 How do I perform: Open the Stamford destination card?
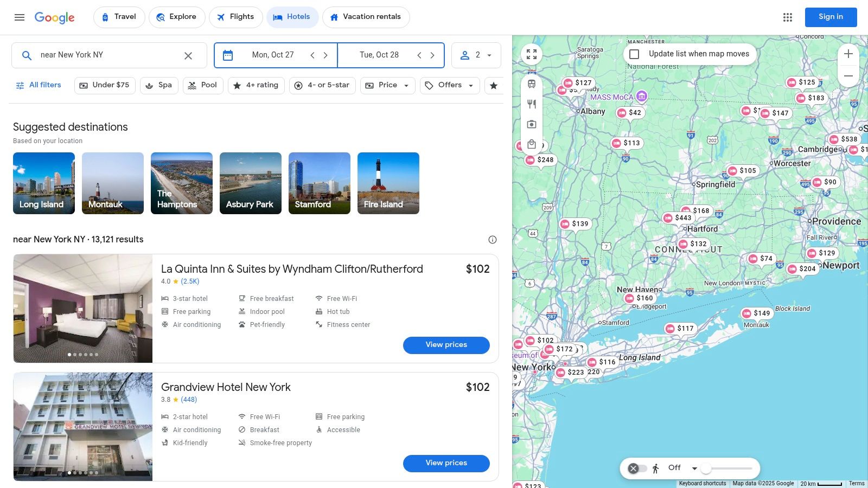click(x=320, y=183)
